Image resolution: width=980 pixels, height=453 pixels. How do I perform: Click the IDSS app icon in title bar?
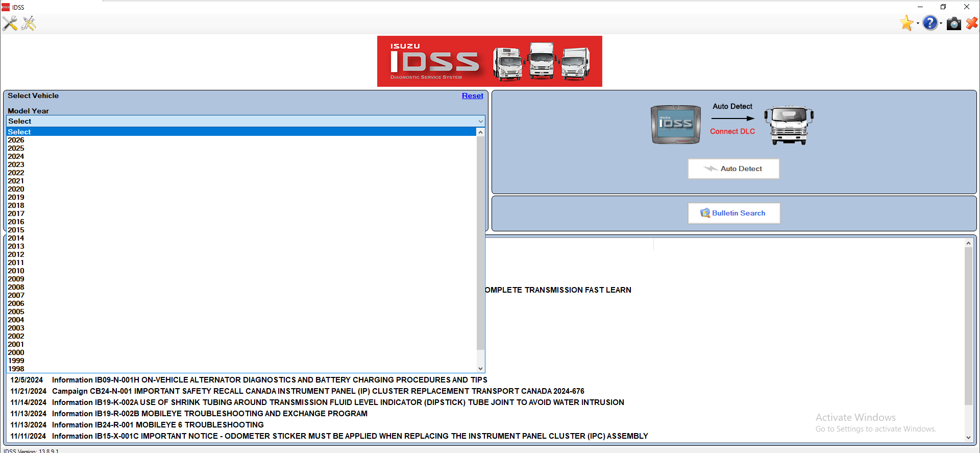(x=6, y=7)
